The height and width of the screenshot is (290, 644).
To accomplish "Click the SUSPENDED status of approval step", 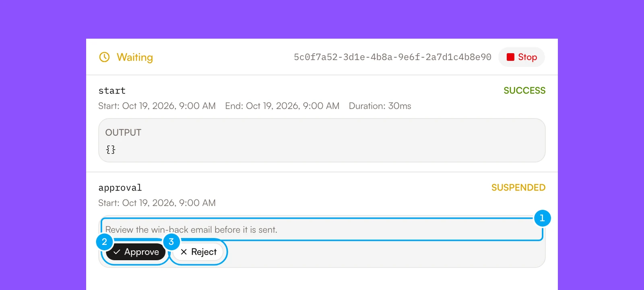I will pos(518,188).
